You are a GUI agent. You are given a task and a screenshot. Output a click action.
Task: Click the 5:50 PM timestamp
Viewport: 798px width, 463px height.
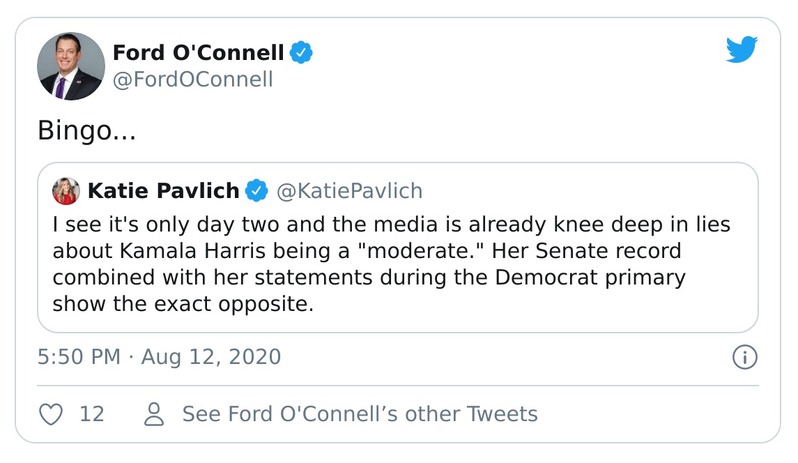(78, 356)
